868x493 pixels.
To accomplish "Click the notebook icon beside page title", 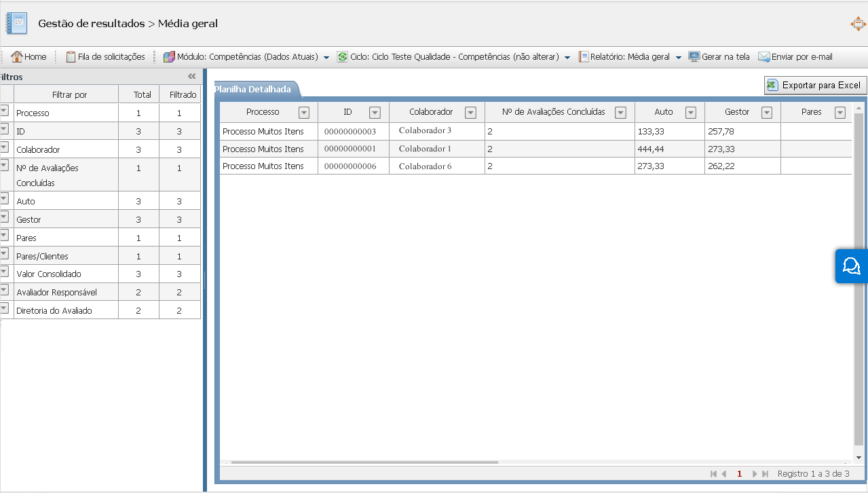I will (x=16, y=24).
